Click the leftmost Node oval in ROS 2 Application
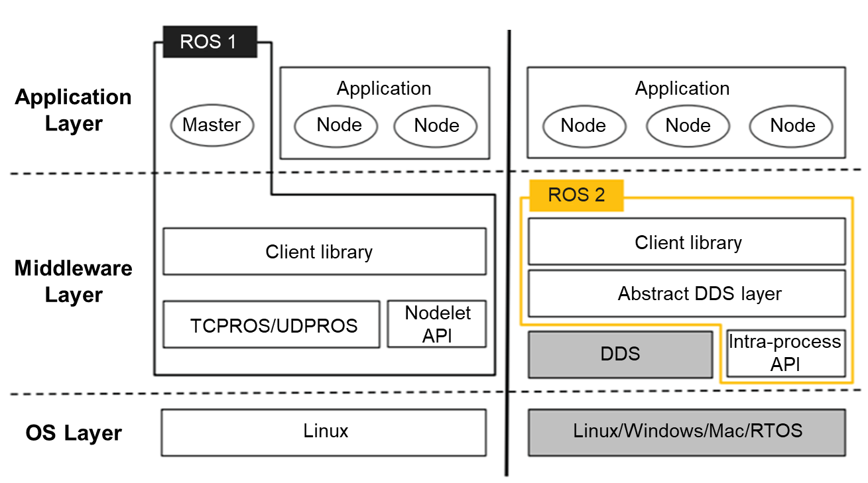The width and height of the screenshot is (868, 483). click(x=584, y=126)
